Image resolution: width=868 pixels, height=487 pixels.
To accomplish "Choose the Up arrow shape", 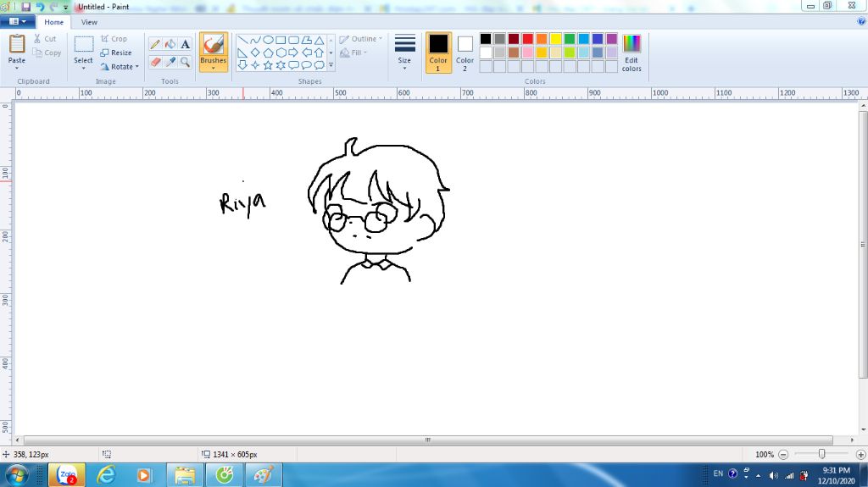I will (x=320, y=53).
